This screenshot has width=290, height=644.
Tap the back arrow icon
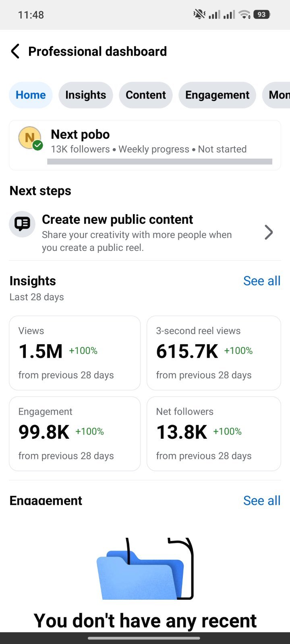15,52
